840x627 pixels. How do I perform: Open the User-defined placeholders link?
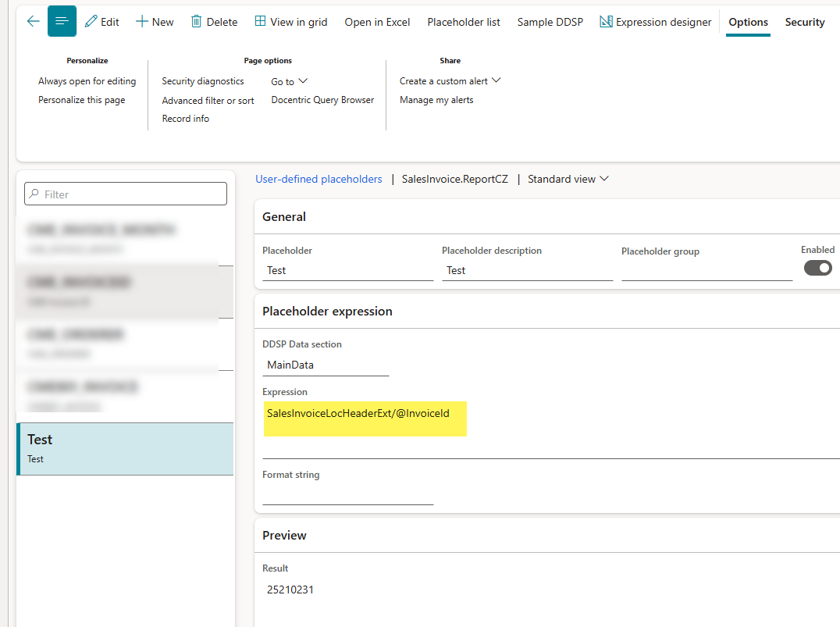coord(319,179)
